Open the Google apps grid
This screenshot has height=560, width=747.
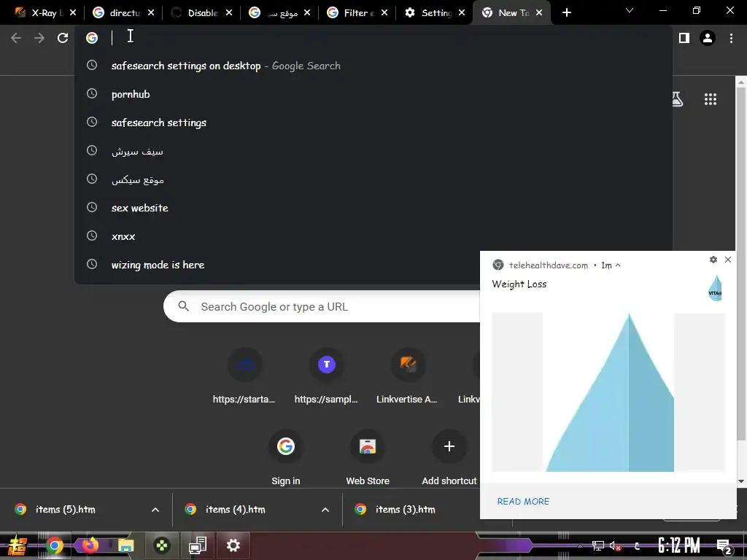point(711,99)
